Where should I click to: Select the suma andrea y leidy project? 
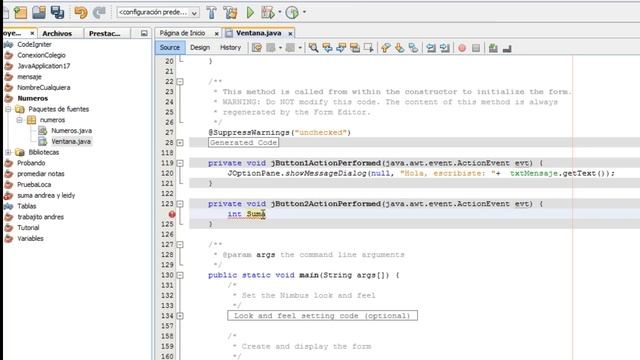click(x=46, y=196)
